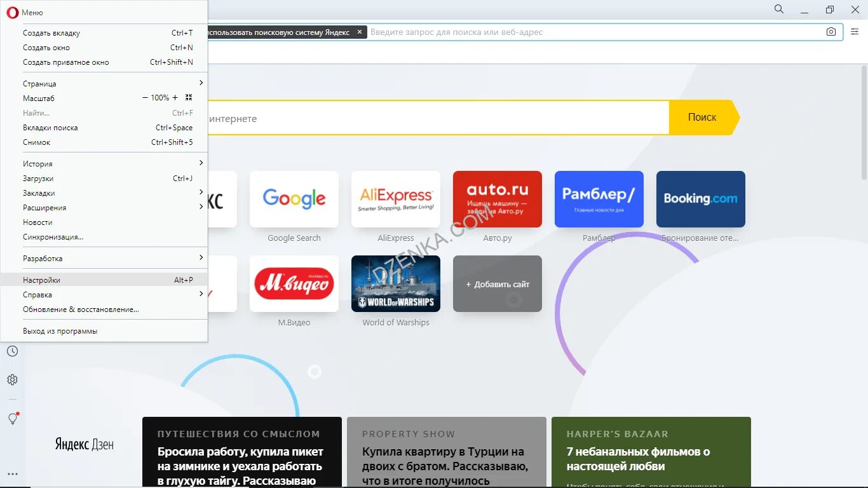Choose Обновление & восстановление
This screenshot has height=488, width=868.
104,309
